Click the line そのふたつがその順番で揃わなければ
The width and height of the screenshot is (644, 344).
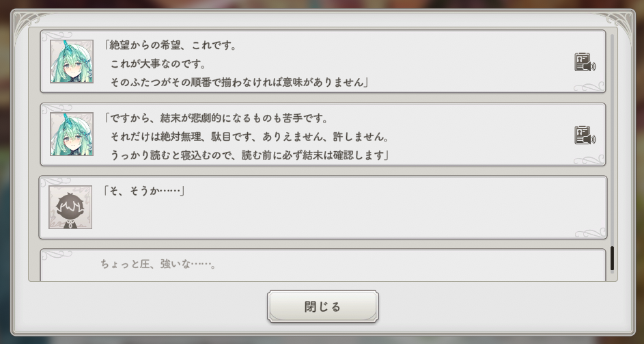238,82
